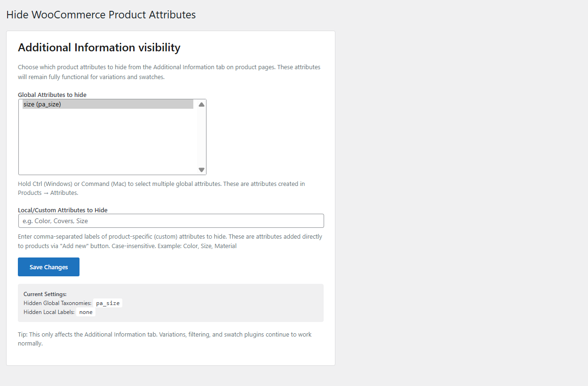The image size is (588, 386).
Task: Click inside the Global Attributes multi-select box
Action: click(x=108, y=141)
